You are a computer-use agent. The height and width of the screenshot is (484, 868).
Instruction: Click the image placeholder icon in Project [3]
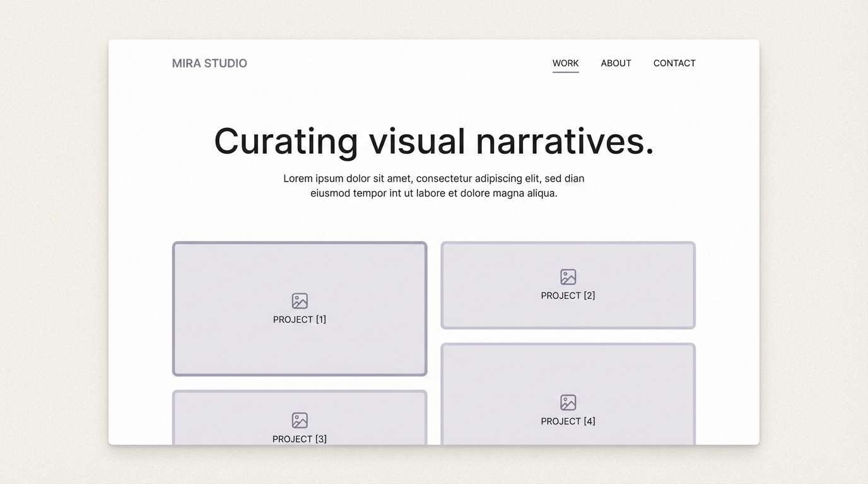(x=299, y=420)
